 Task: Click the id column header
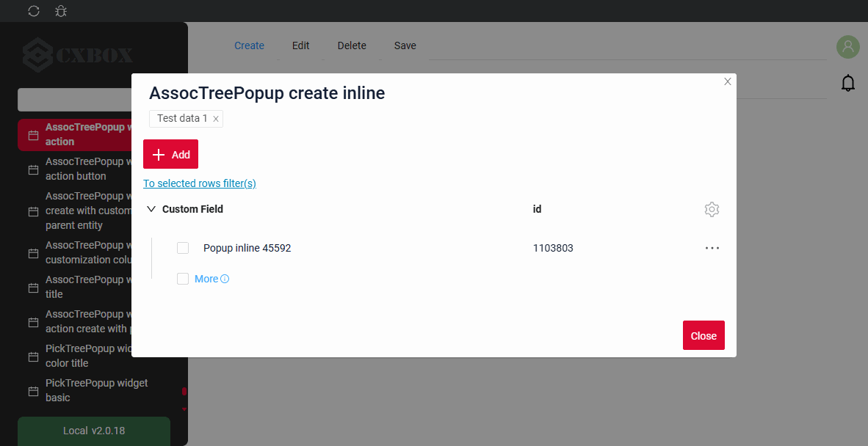pyautogui.click(x=537, y=209)
